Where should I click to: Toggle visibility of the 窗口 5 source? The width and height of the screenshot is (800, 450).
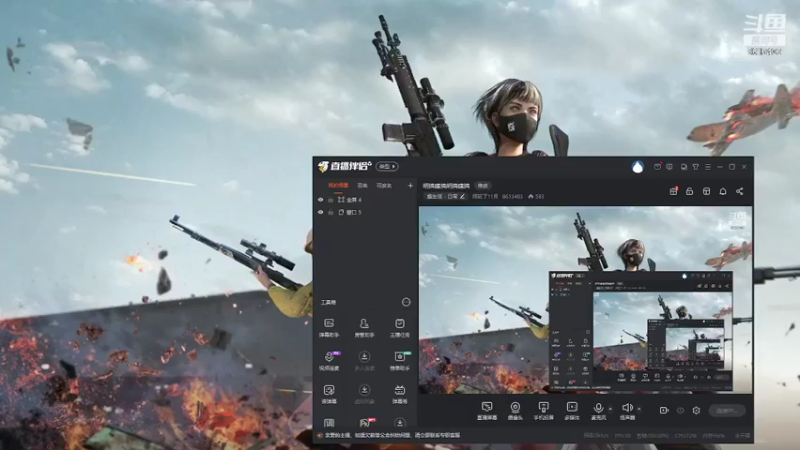[x=321, y=212]
